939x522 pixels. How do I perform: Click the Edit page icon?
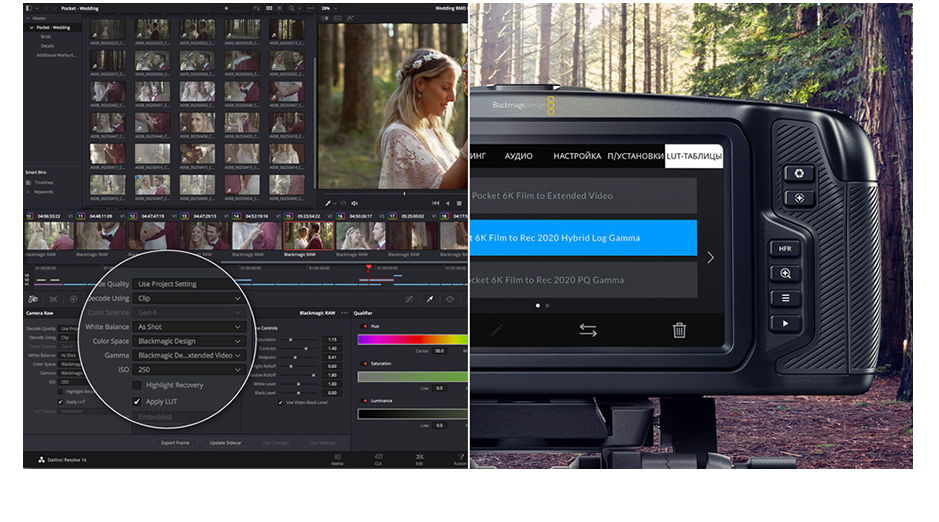(419, 459)
